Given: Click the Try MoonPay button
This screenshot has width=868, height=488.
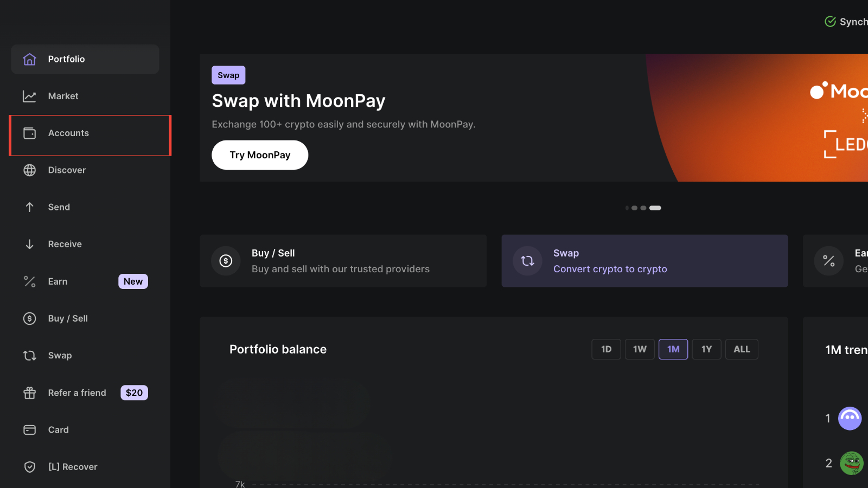Looking at the screenshot, I should 260,155.
